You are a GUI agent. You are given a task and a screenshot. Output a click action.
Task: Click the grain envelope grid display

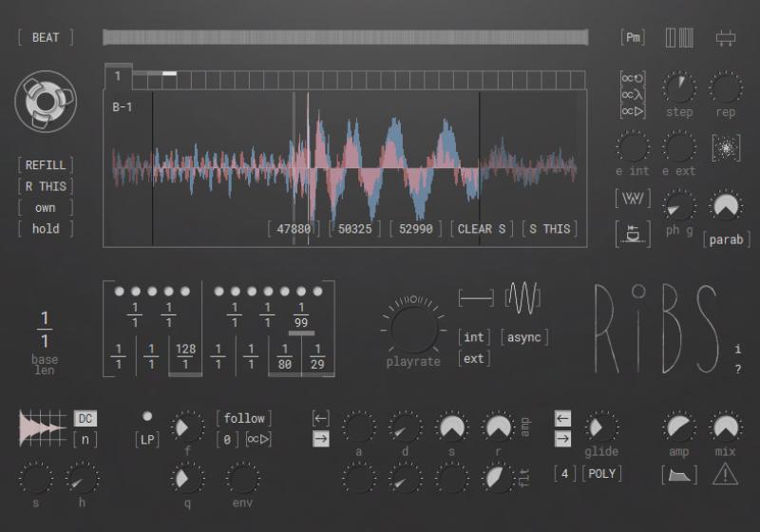[43, 427]
